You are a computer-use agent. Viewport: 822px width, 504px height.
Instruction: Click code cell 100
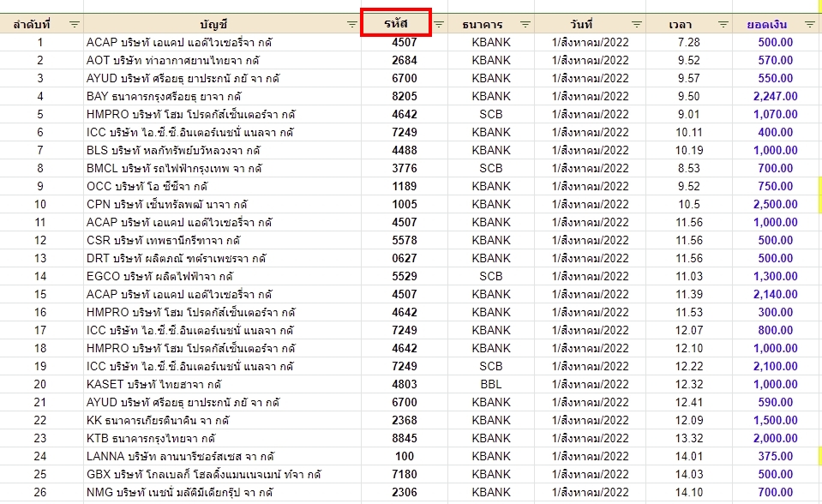[x=405, y=456]
